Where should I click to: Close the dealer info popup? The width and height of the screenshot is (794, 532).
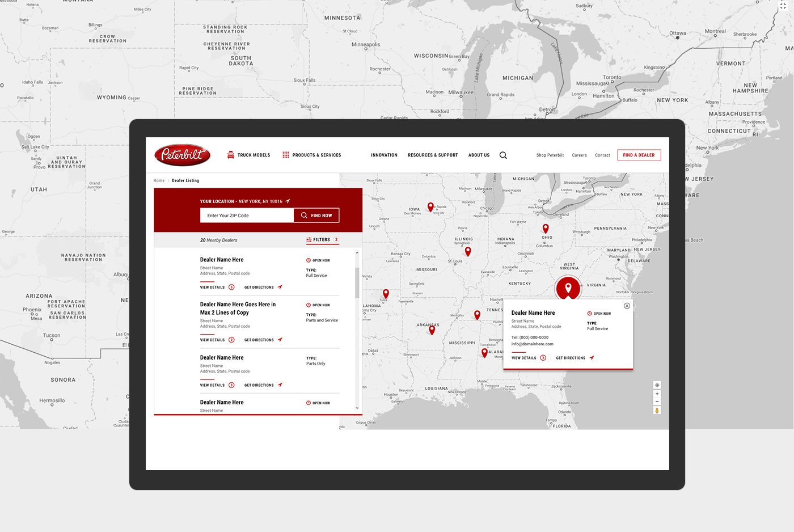click(627, 306)
